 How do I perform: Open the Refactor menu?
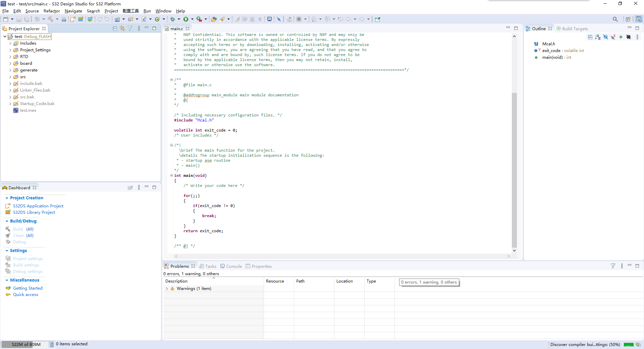point(52,11)
